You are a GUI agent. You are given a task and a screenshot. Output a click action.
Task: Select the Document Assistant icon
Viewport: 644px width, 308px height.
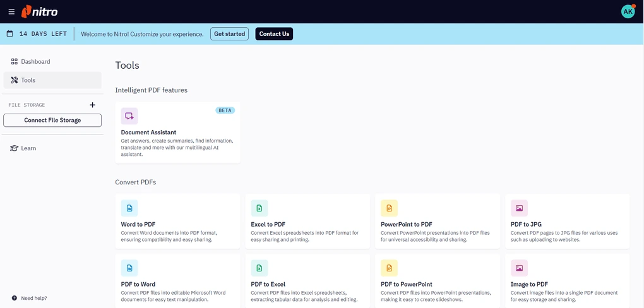click(129, 116)
